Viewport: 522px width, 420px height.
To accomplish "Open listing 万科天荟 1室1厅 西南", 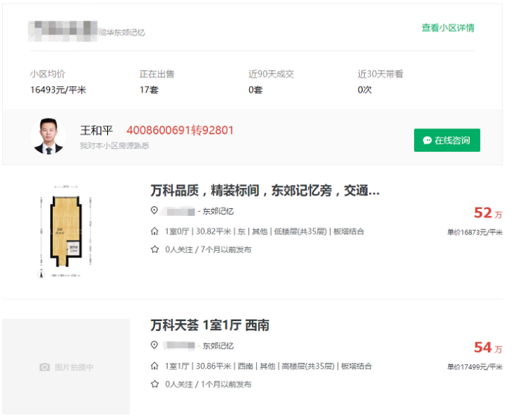I will pyautogui.click(x=210, y=325).
